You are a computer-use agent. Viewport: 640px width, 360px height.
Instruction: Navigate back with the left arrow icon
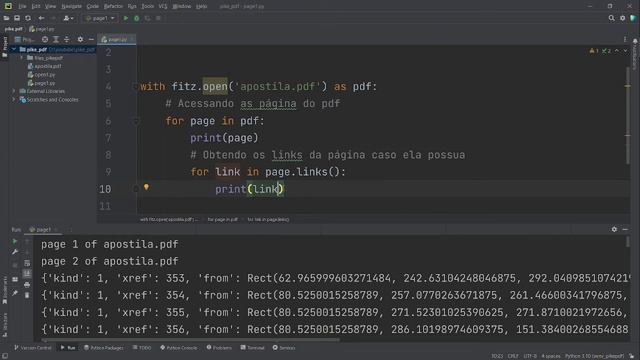(x=41, y=18)
